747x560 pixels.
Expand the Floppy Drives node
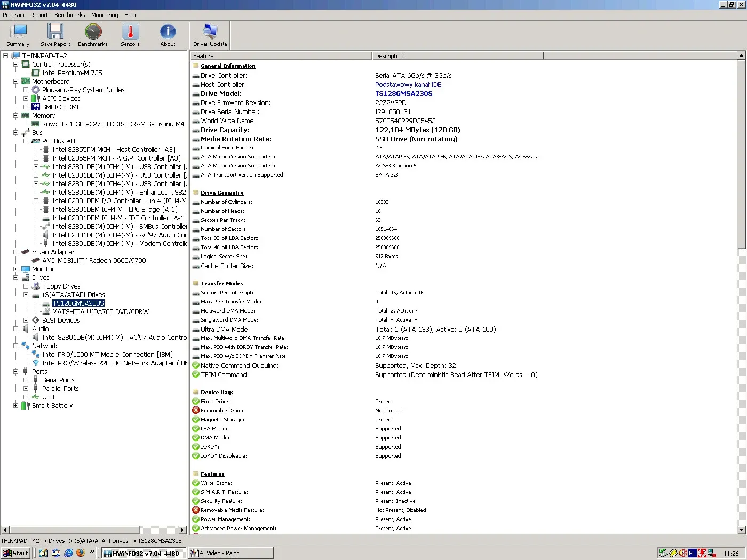coord(26,286)
